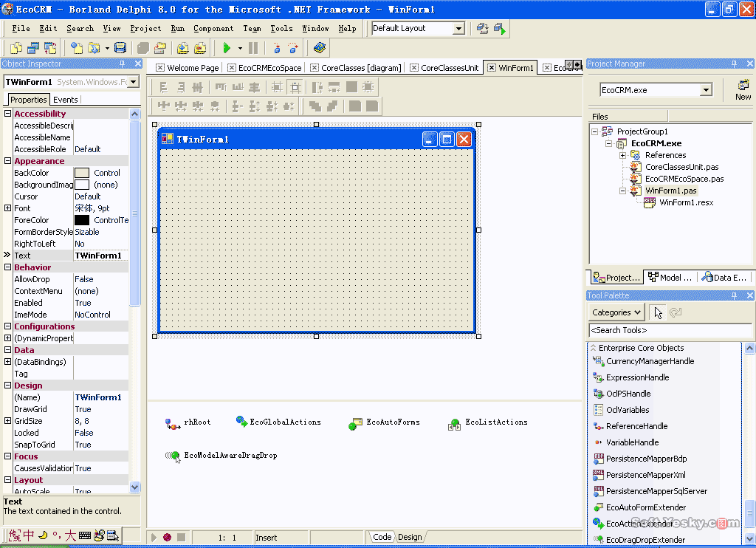Screen dimensions: 756x548
Task: Click the Text property value field
Action: 100,256
